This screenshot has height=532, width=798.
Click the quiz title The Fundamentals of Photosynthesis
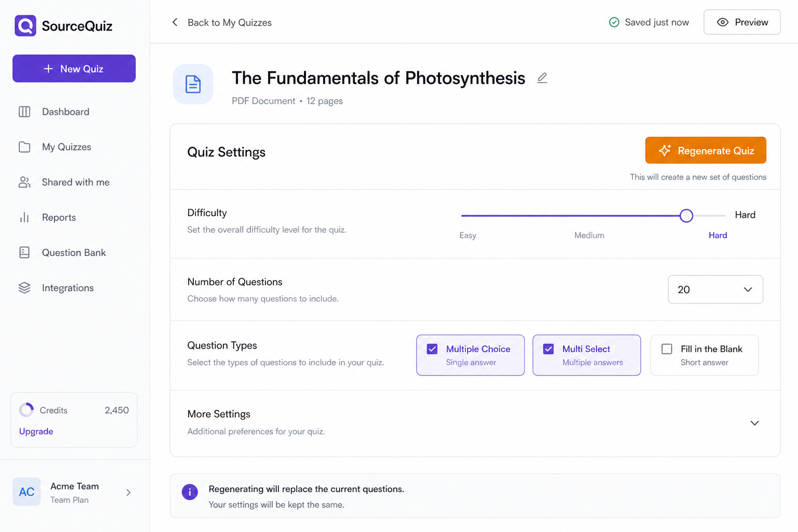378,78
